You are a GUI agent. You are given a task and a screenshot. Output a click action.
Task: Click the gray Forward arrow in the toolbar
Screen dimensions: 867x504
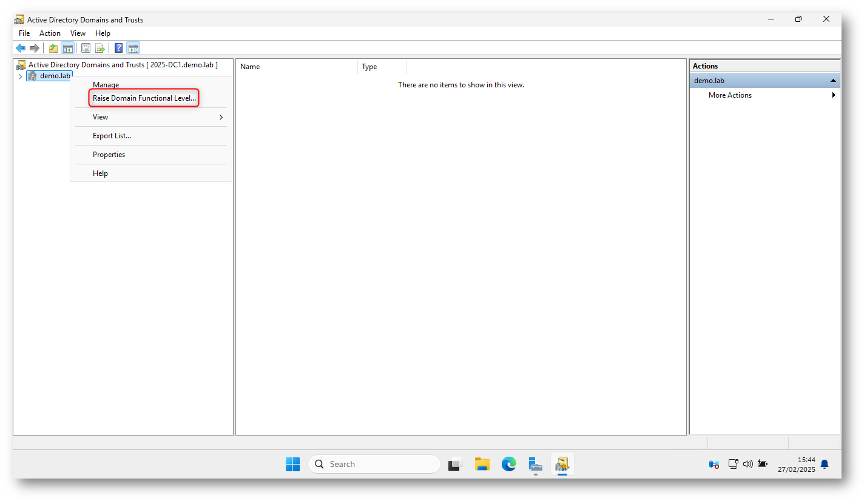click(35, 48)
